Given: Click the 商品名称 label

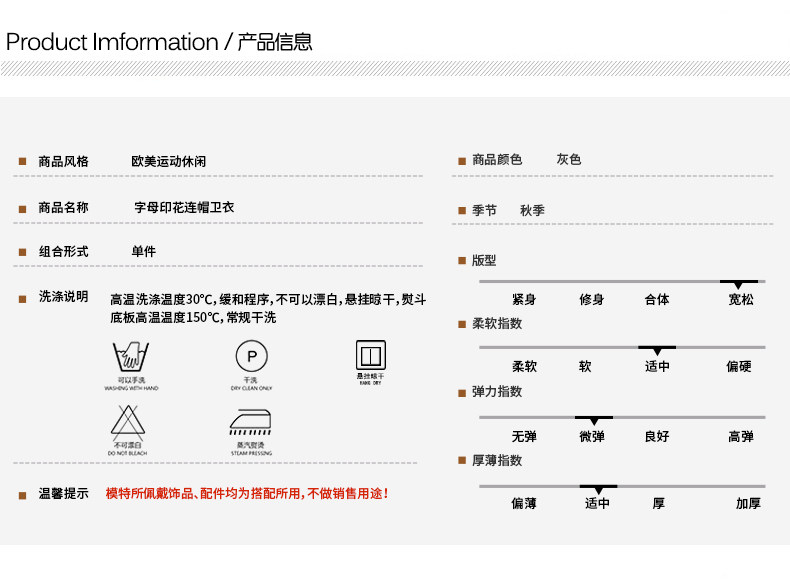Looking at the screenshot, I should pyautogui.click(x=63, y=207).
